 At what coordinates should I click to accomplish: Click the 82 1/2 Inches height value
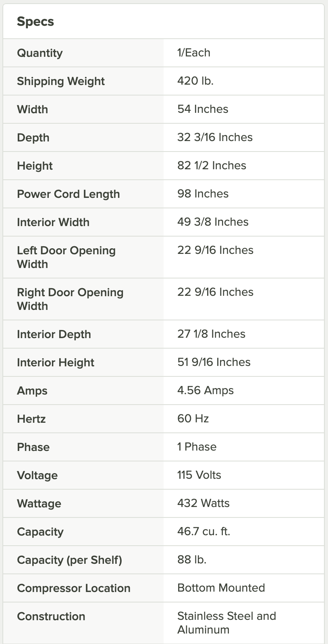tap(212, 166)
